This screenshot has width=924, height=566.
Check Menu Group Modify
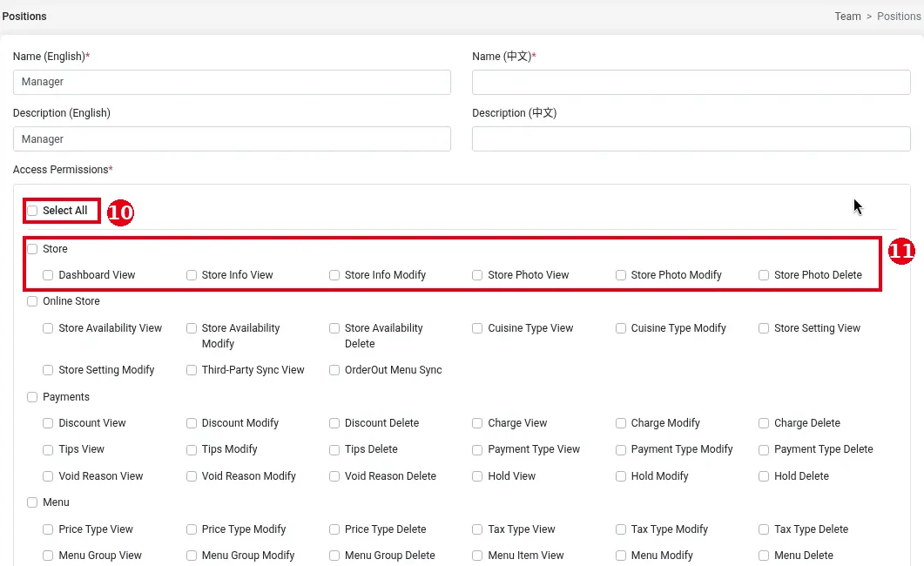tap(192, 556)
